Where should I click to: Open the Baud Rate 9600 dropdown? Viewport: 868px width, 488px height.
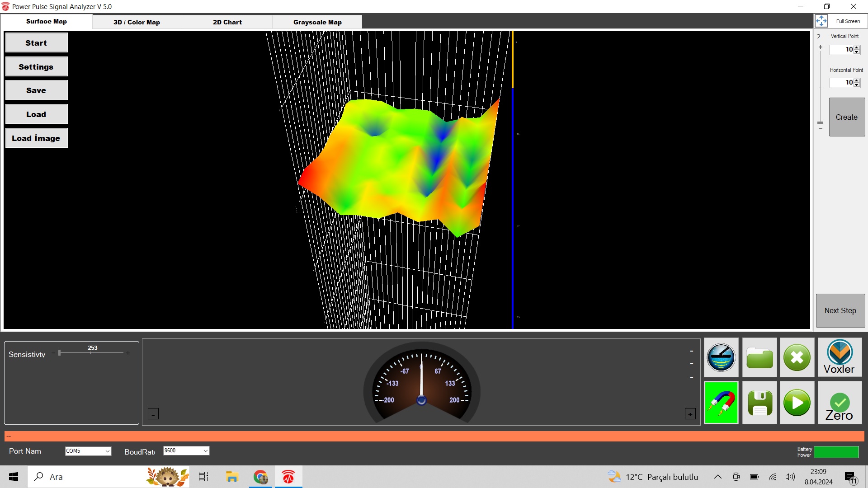click(205, 450)
